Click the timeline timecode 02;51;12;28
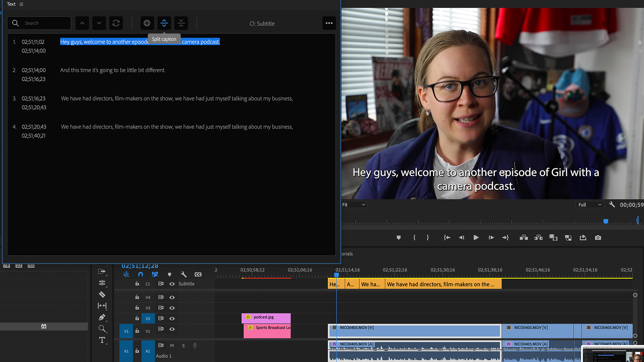This screenshot has height=362, width=644. 140,266
